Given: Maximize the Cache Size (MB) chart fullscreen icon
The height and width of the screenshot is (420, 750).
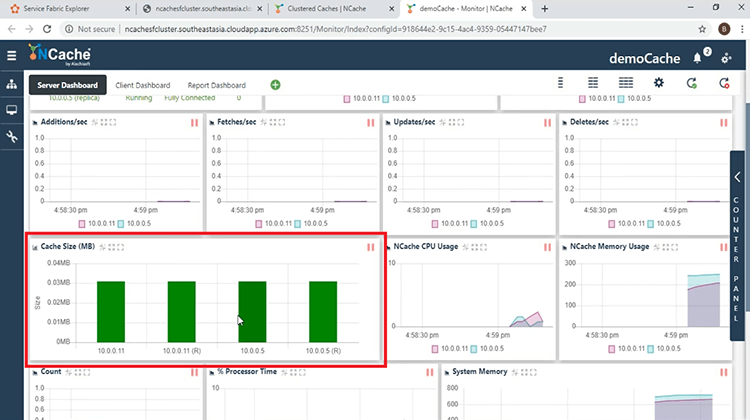Looking at the screenshot, I should coord(121,247).
